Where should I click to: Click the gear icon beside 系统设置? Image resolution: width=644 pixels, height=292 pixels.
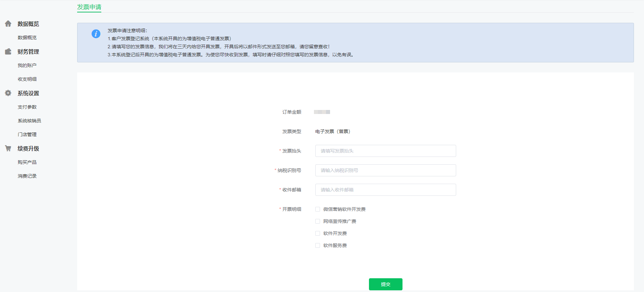point(8,93)
